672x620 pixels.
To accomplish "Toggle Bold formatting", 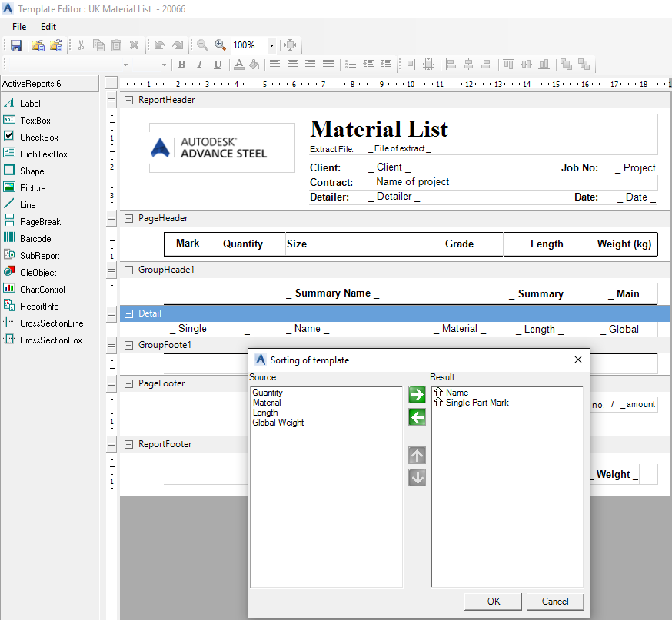I will 181,65.
